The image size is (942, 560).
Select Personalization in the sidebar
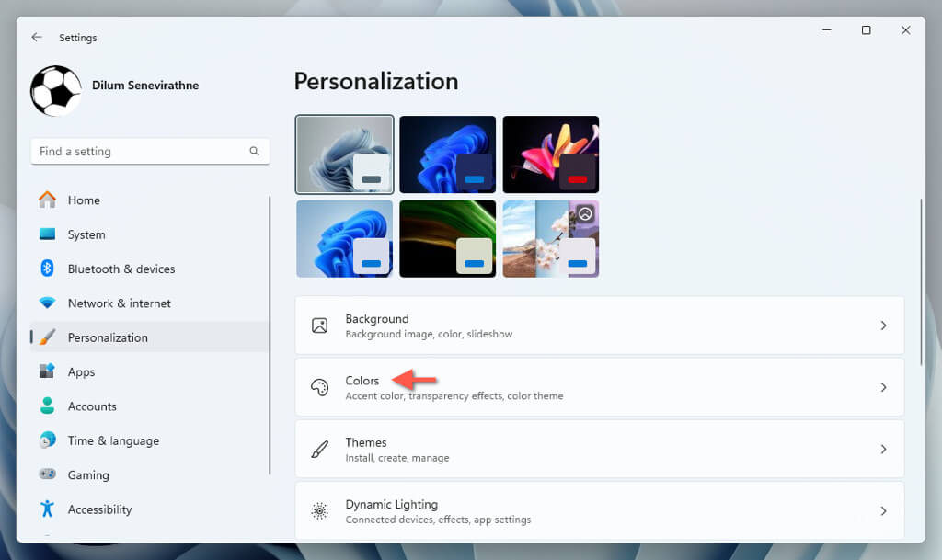point(150,337)
